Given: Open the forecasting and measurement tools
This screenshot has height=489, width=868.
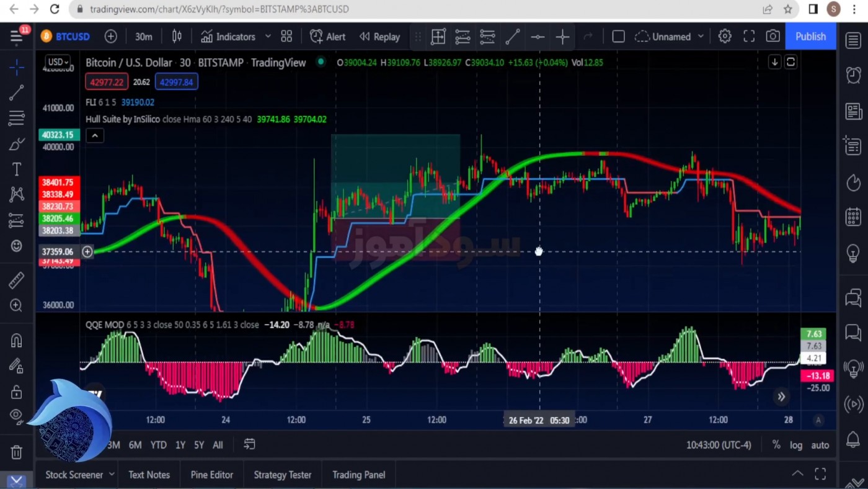Looking at the screenshot, I should [17, 220].
